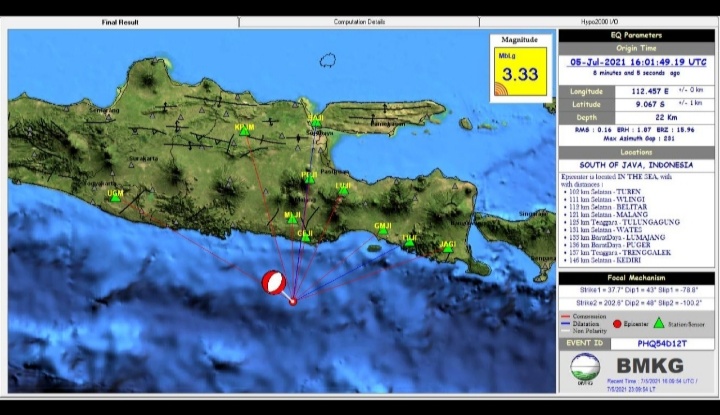Click the red-white focal mechanism beachball

point(273,282)
